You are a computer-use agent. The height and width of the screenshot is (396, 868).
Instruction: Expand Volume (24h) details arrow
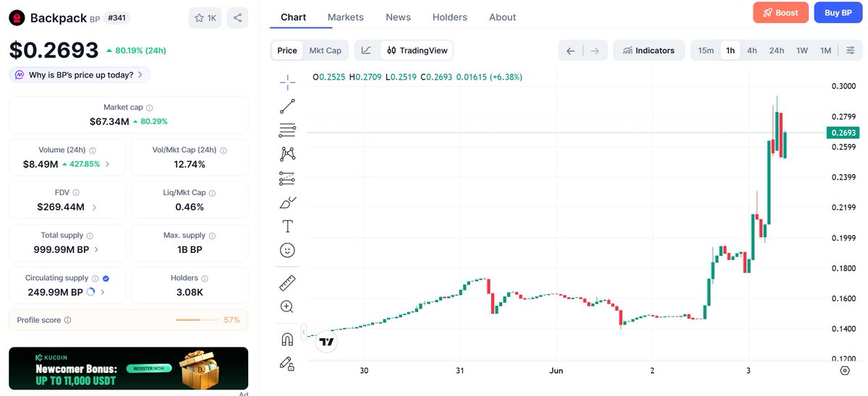(108, 165)
